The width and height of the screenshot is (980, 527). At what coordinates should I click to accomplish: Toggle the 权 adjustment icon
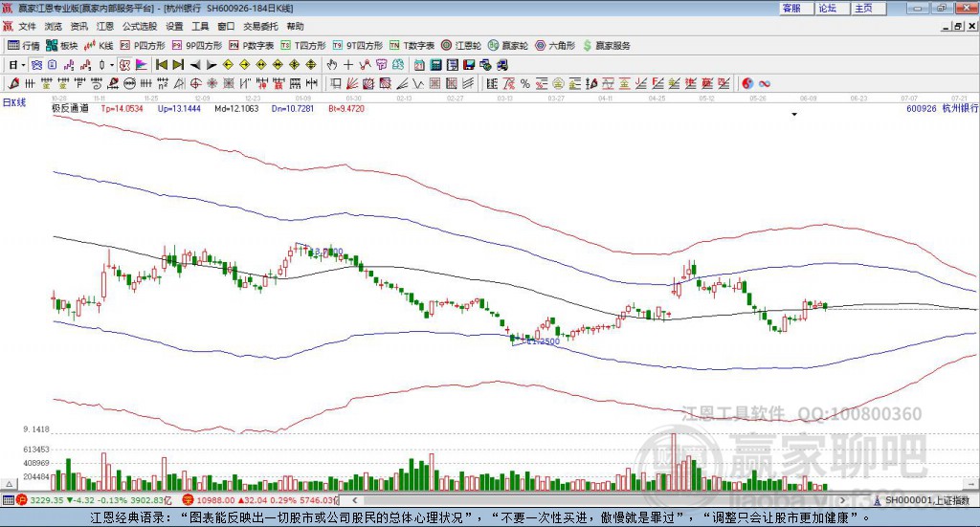point(125,65)
